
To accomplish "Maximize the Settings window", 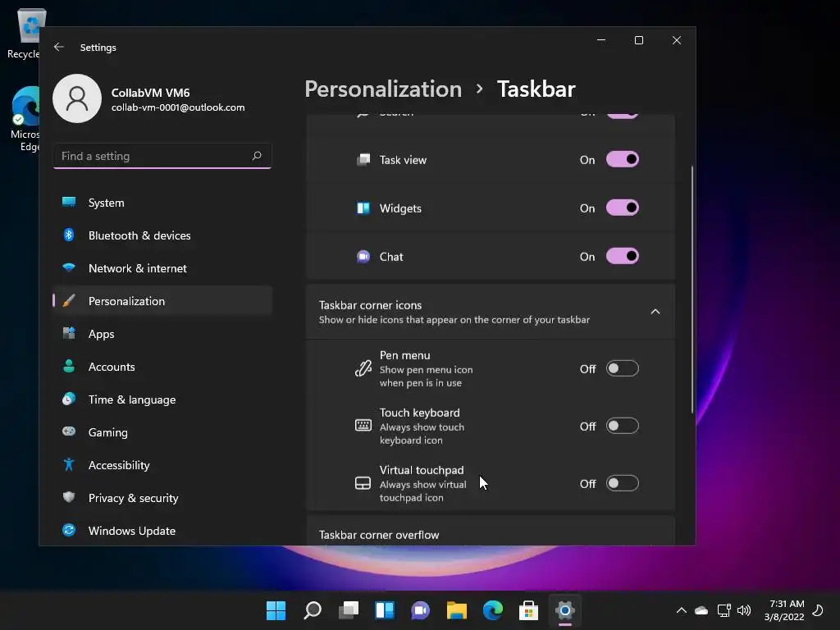I will (x=639, y=40).
